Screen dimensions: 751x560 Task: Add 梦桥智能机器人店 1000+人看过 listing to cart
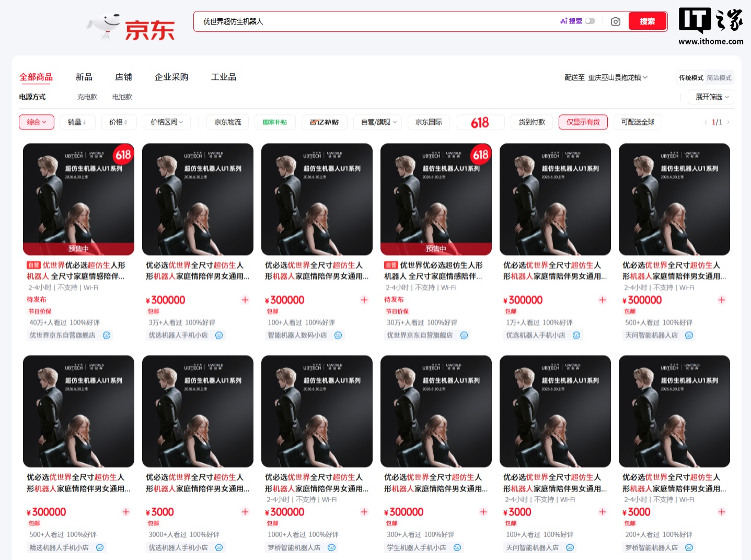click(364, 512)
